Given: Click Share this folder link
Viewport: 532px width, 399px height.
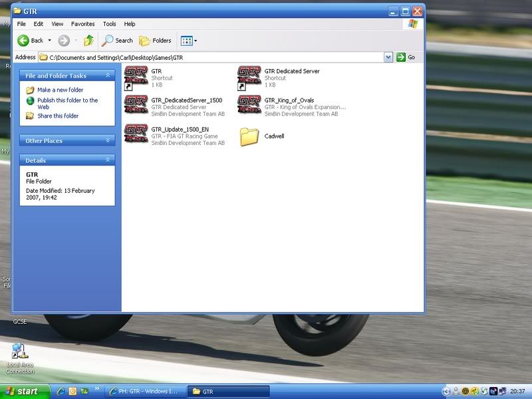Looking at the screenshot, I should coord(58,116).
